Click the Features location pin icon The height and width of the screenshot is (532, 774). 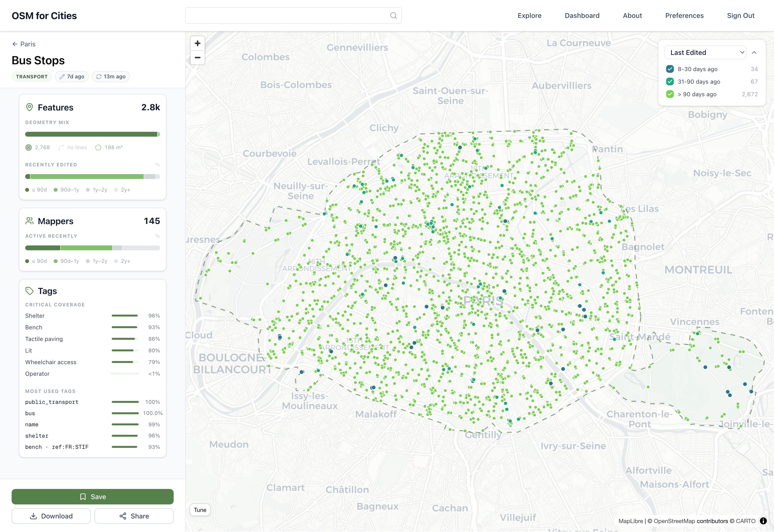(29, 107)
